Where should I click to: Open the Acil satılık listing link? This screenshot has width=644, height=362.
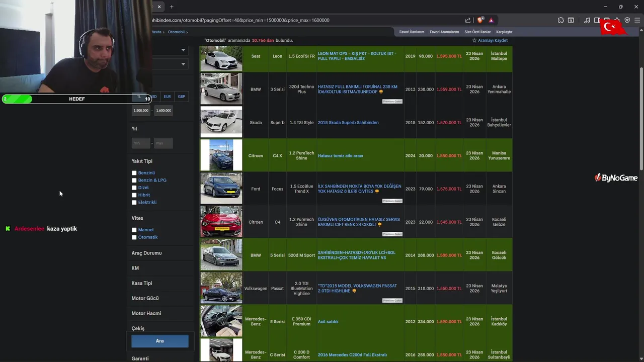(x=328, y=322)
